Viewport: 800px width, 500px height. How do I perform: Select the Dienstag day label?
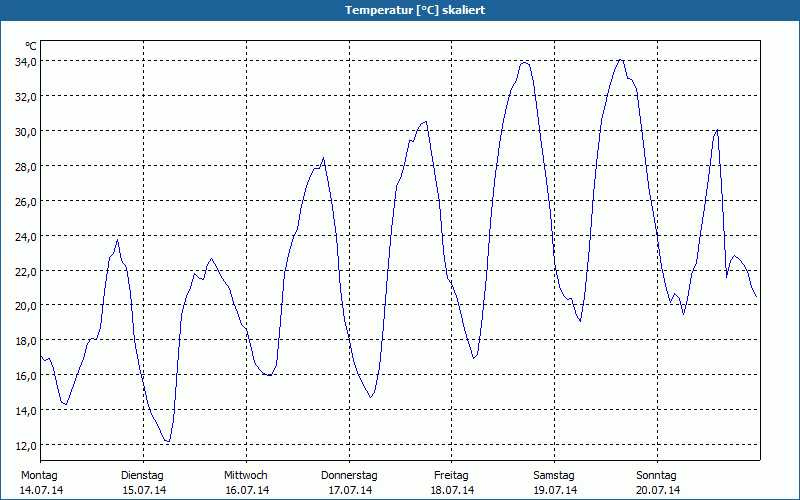[x=143, y=475]
